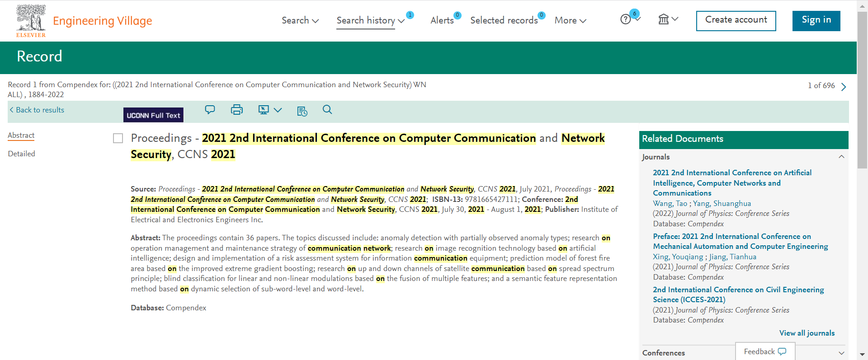Click the magnifier search icon in toolbar
The width and height of the screenshot is (868, 360).
coord(327,109)
